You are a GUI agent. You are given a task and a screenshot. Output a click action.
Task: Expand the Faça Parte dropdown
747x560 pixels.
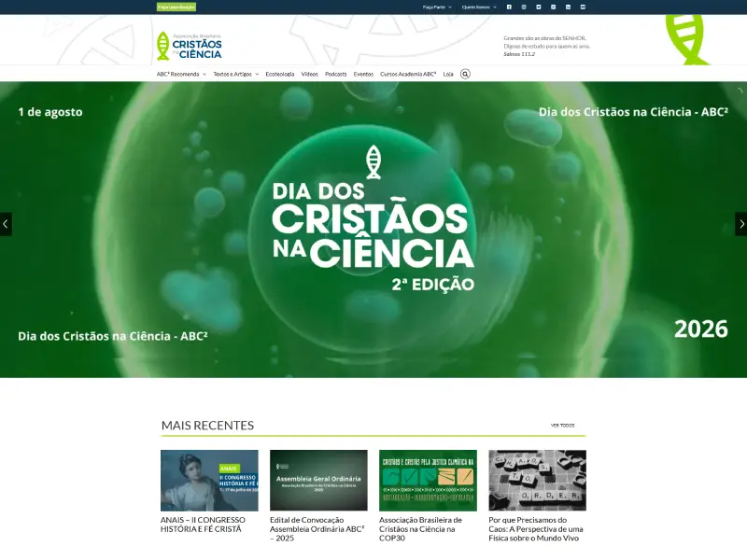coord(437,7)
